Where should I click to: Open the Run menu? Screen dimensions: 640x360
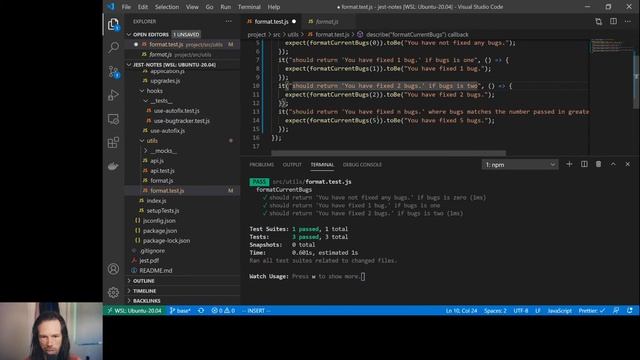225,7
